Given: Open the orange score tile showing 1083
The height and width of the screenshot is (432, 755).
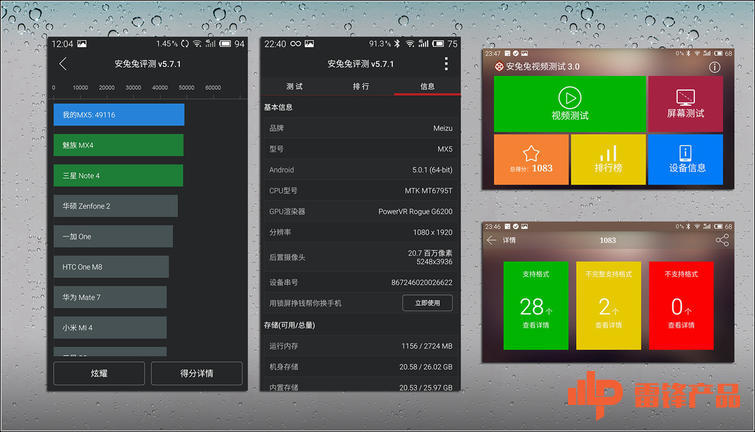Looking at the screenshot, I should (x=531, y=159).
